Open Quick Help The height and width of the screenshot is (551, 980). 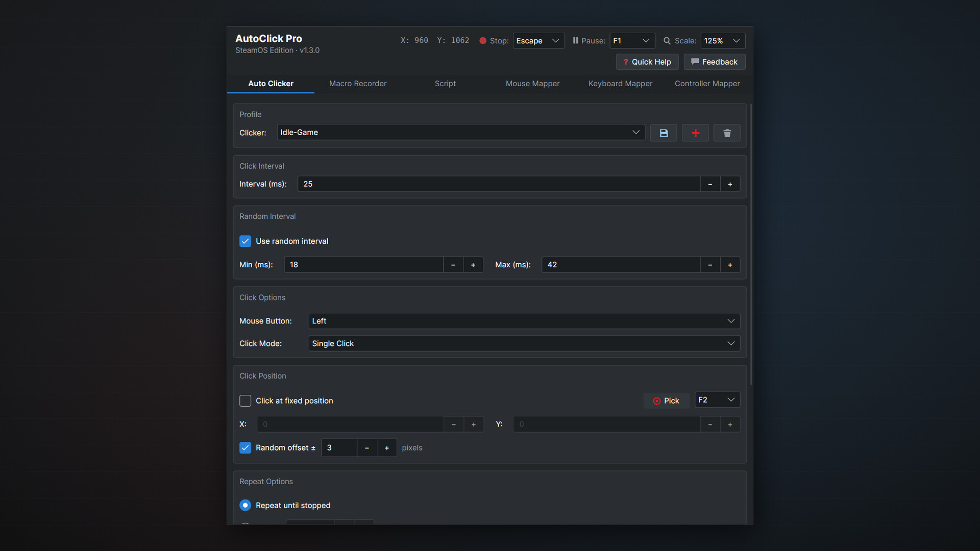click(x=647, y=62)
